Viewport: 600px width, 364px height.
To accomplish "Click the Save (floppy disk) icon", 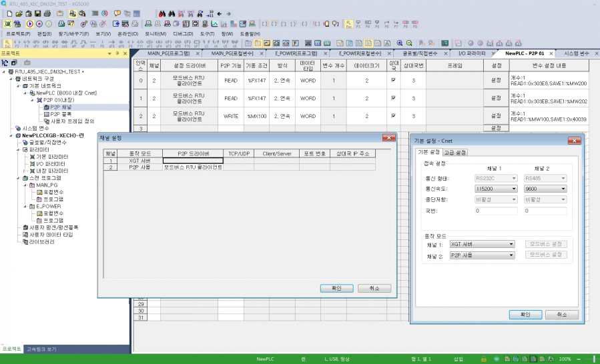I will 37,14.
